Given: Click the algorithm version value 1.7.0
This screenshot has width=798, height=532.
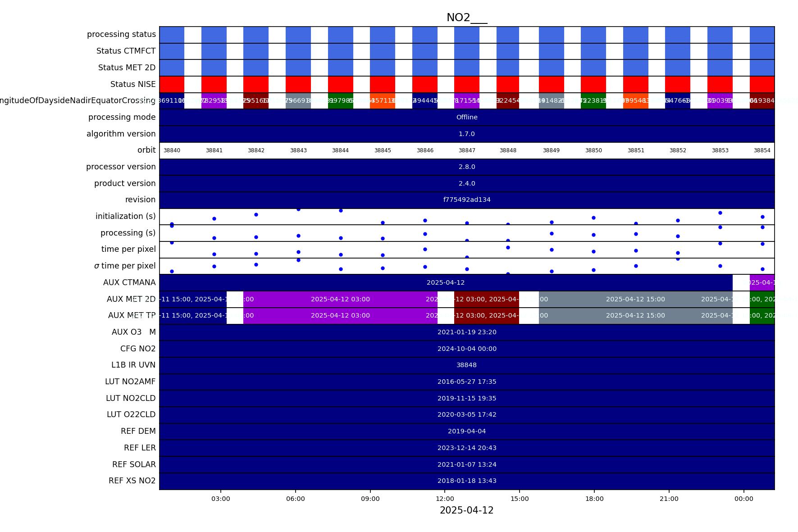Looking at the screenshot, I should coord(467,134).
